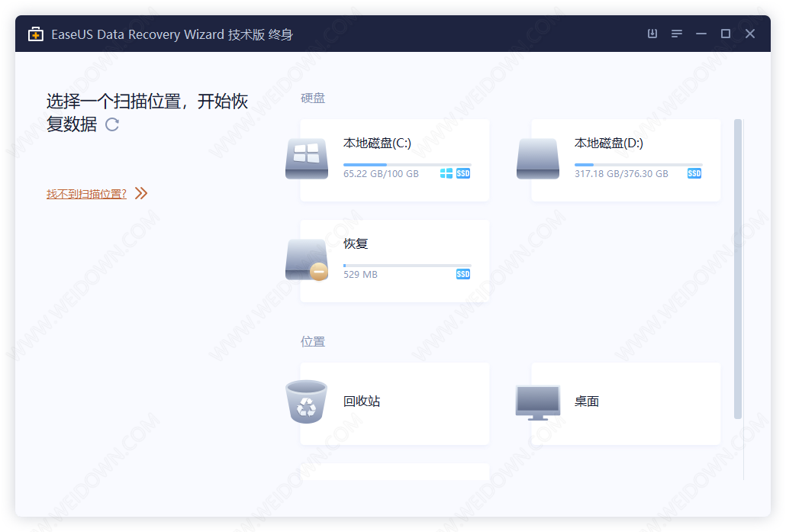Click 317.18 GB/376.30 GB size text

(x=621, y=174)
